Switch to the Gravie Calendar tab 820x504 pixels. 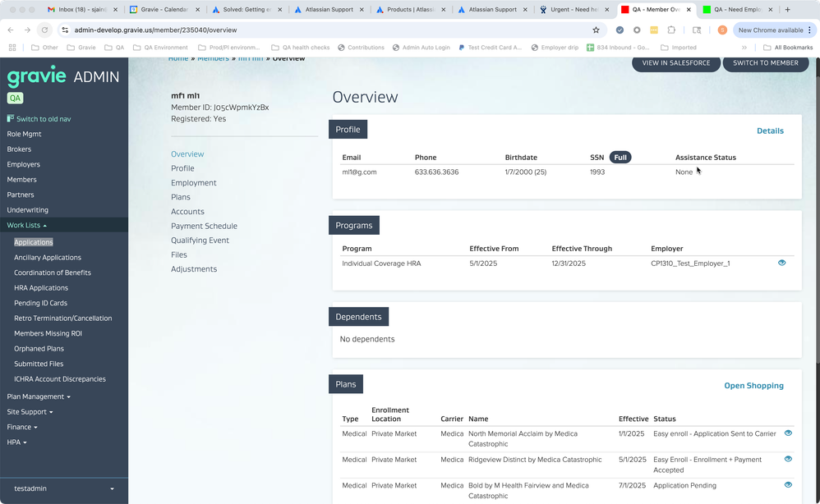coord(164,9)
